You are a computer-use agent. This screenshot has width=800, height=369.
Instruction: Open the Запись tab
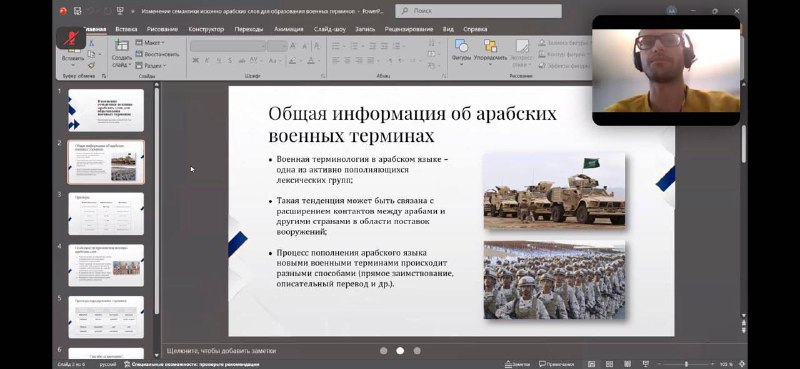pos(365,29)
